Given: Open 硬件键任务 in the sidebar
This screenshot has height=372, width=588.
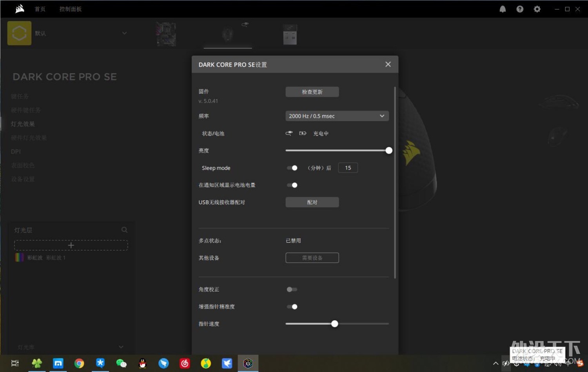Looking at the screenshot, I should [x=25, y=110].
